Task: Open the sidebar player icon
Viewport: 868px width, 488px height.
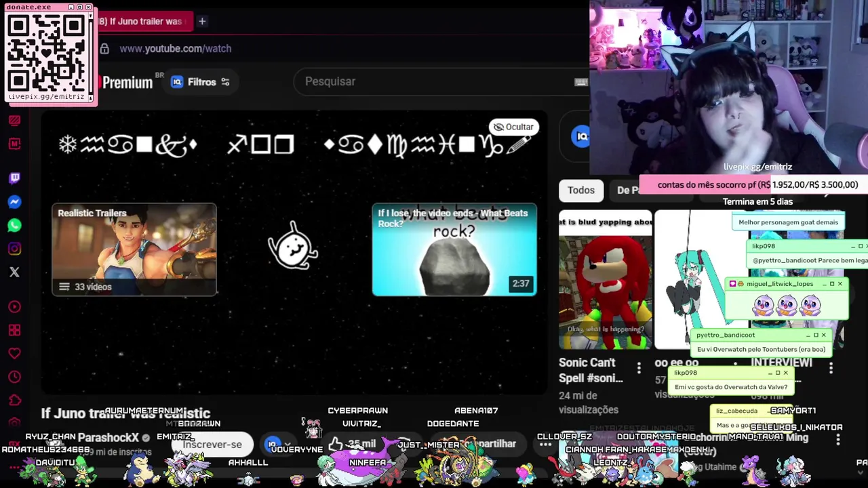Action: click(14, 307)
